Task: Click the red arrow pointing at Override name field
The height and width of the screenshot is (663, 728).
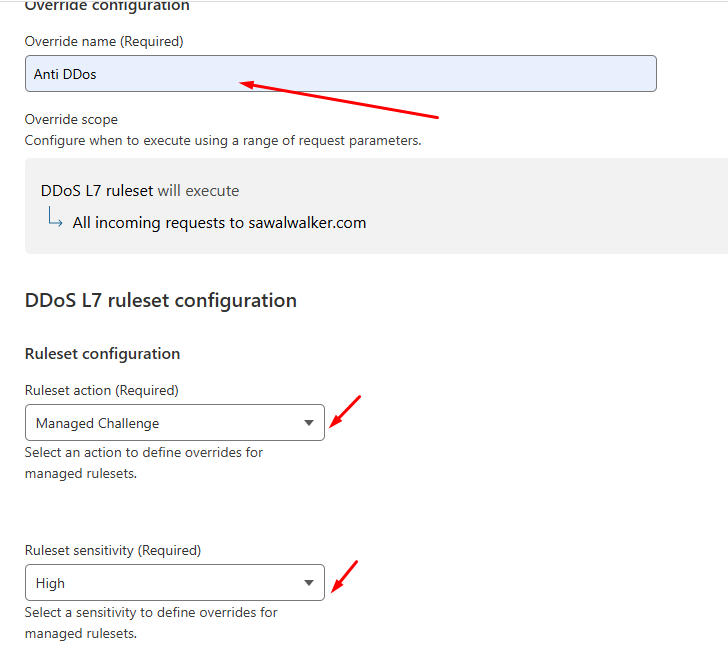Action: pyautogui.click(x=340, y=101)
